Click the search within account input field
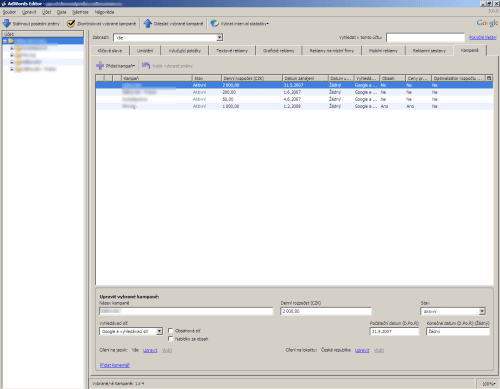This screenshot has height=389, width=500. (425, 38)
